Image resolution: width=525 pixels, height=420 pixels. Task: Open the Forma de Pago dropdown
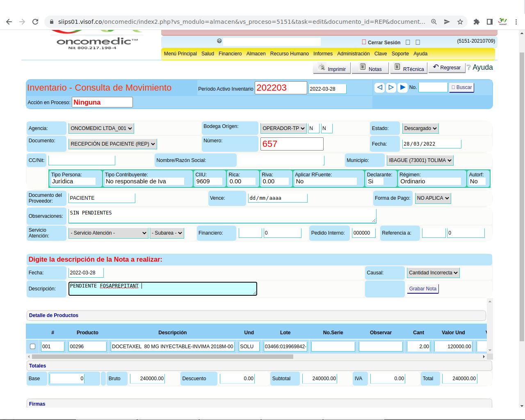pyautogui.click(x=433, y=198)
